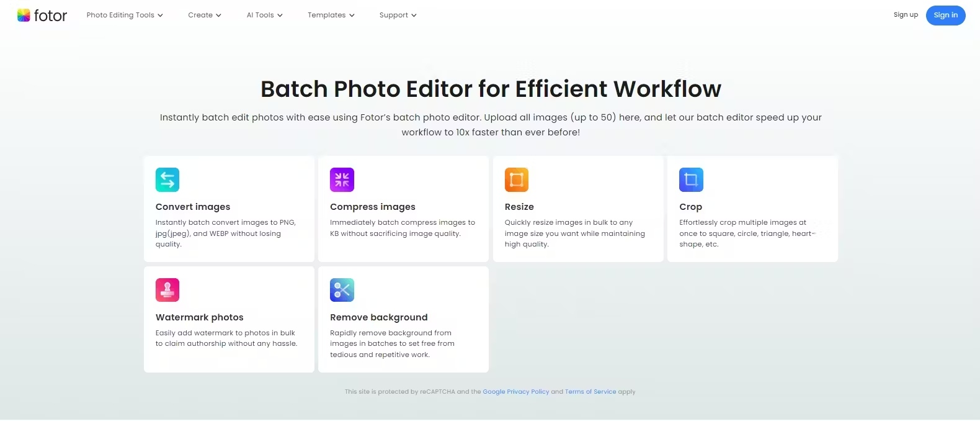This screenshot has width=980, height=421.
Task: Expand chevron next to AI Tools
Action: click(x=280, y=16)
